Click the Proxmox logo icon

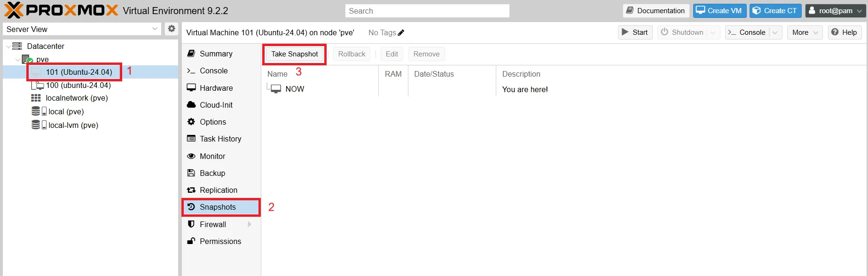(x=14, y=10)
